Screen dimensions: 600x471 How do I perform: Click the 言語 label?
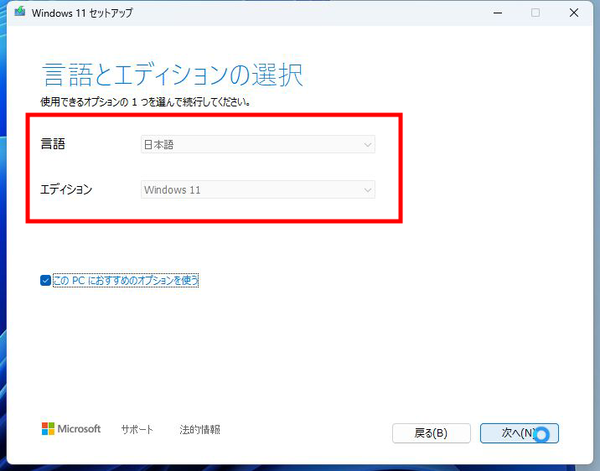[53, 144]
